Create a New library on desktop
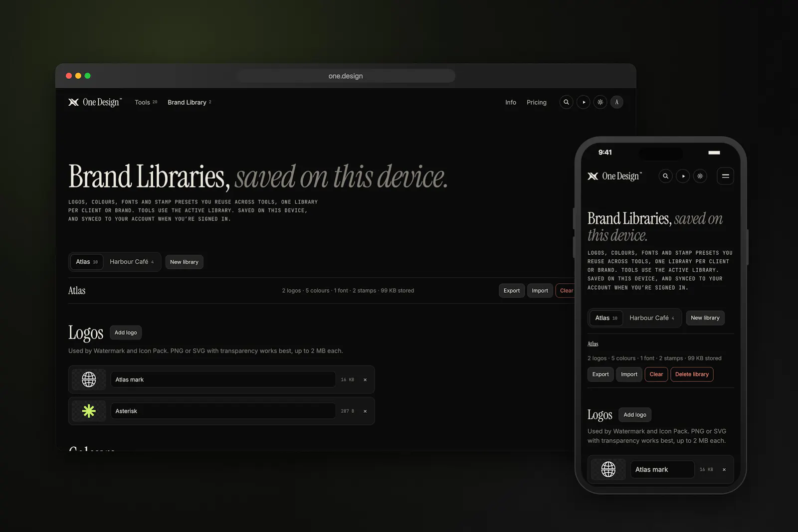Viewport: 798px width, 532px height. tap(184, 262)
